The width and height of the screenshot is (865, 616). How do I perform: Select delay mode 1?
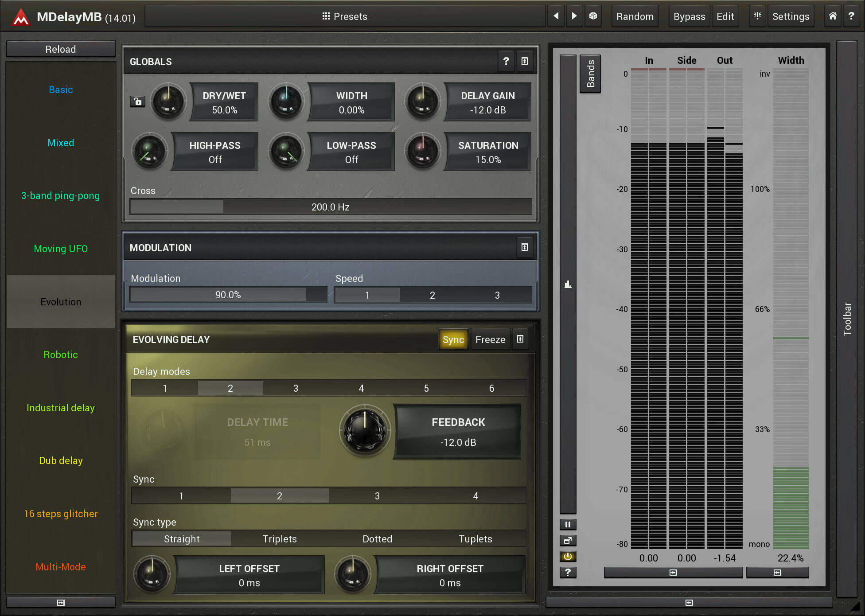[165, 388]
